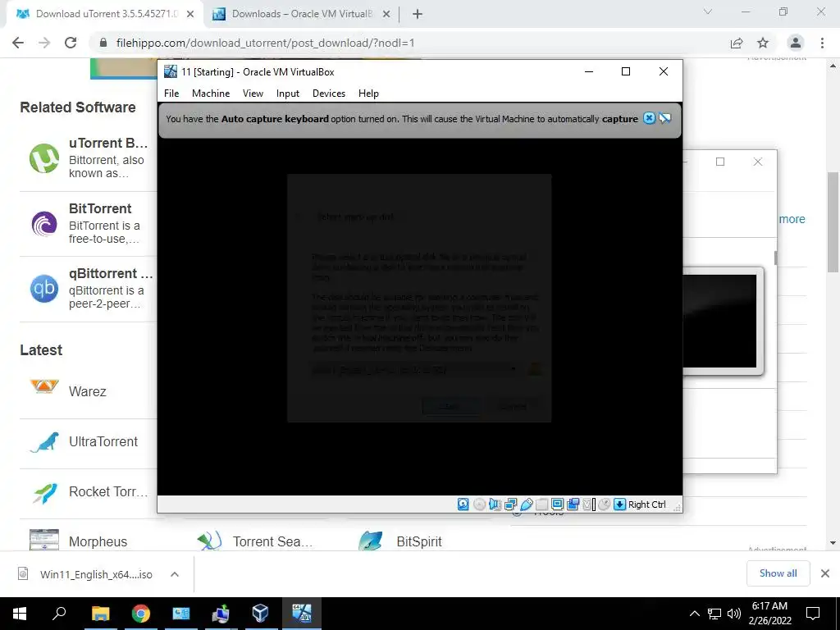Open uTorrent Beta related software link

pyautogui.click(x=108, y=143)
